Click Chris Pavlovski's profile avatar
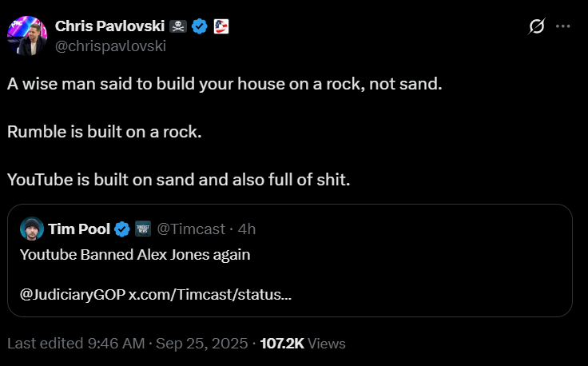This screenshot has height=366, width=588. click(x=26, y=35)
